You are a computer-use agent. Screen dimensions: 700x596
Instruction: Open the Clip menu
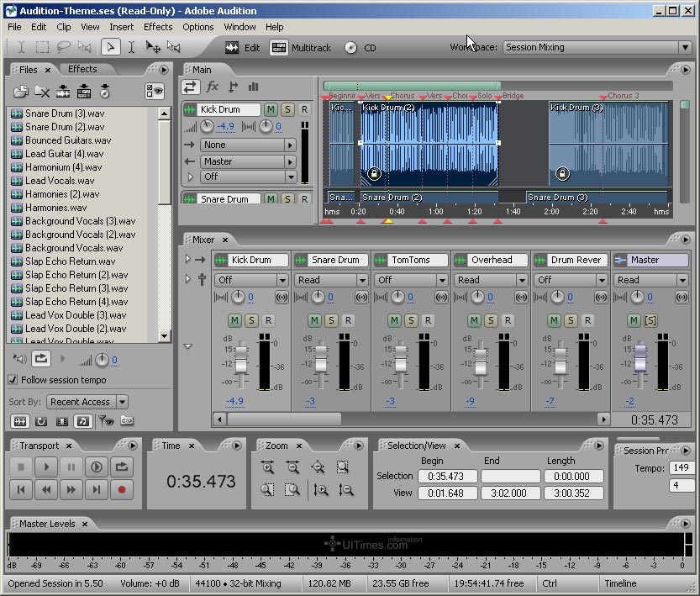click(x=63, y=27)
